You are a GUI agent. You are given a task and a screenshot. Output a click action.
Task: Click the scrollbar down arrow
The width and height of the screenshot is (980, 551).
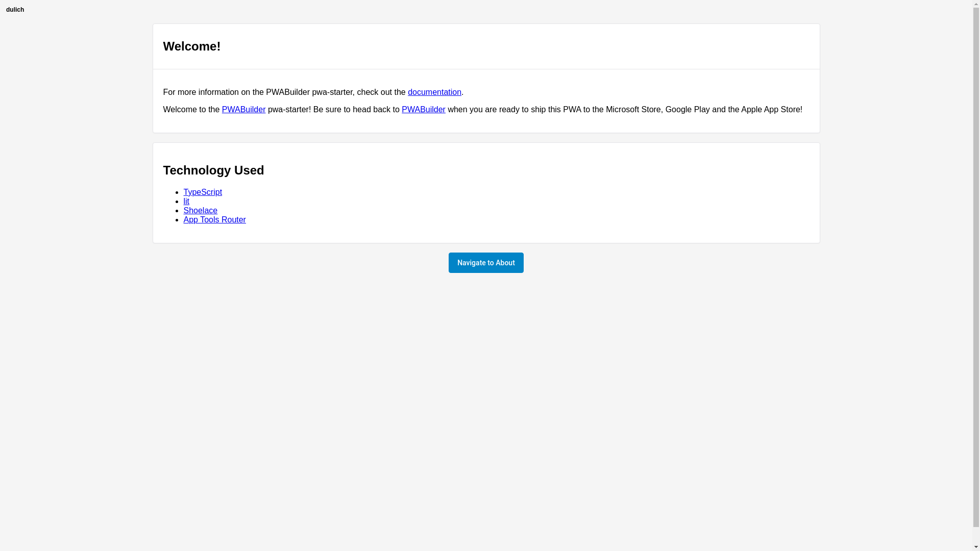pos(976,547)
